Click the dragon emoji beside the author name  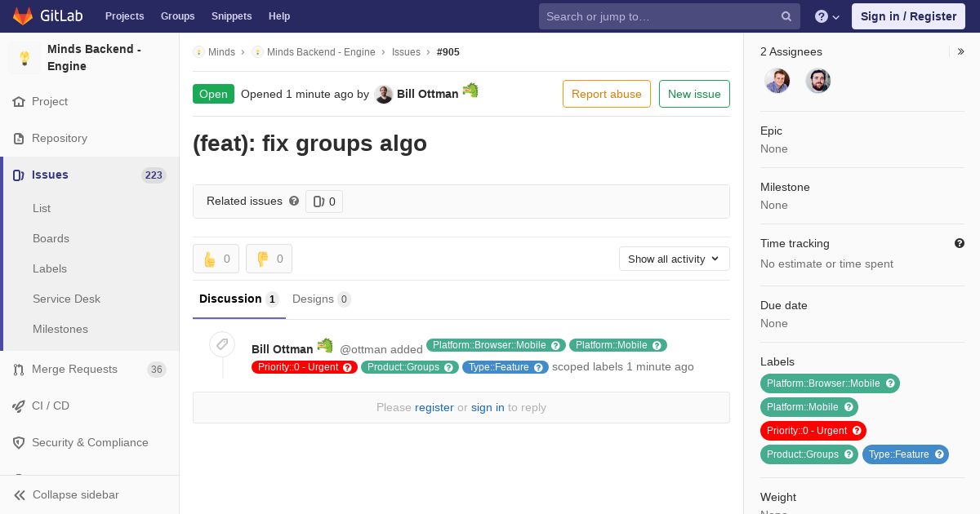click(470, 91)
